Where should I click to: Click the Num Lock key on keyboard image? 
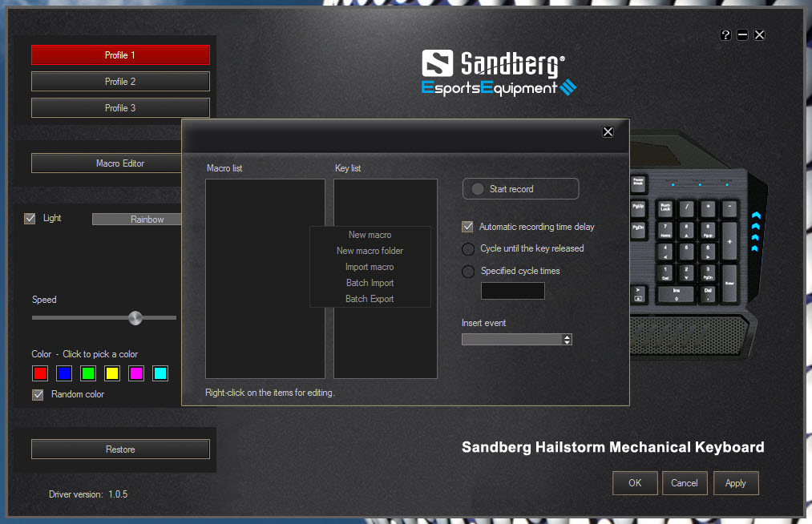pos(665,208)
